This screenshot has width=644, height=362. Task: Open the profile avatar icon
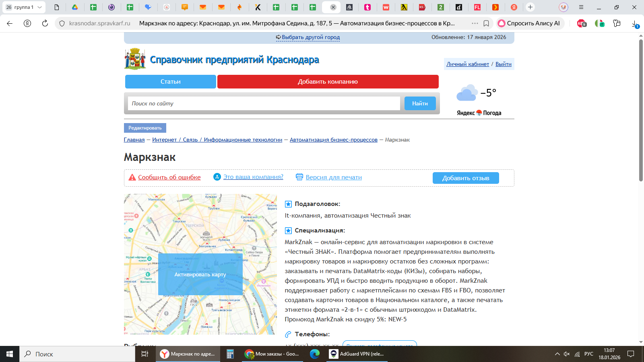click(563, 7)
